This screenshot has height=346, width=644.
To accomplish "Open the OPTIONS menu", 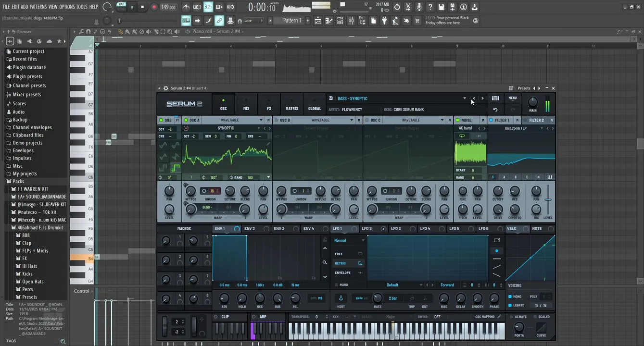I will [x=67, y=7].
